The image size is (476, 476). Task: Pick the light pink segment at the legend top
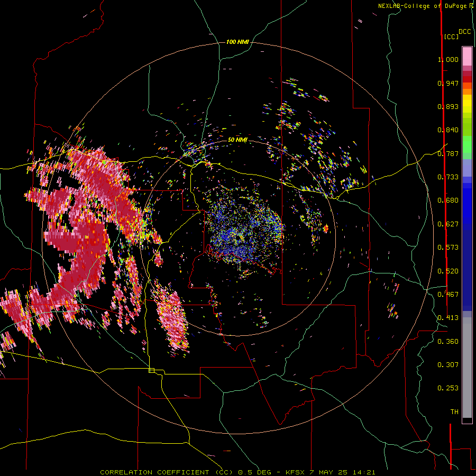click(x=467, y=56)
